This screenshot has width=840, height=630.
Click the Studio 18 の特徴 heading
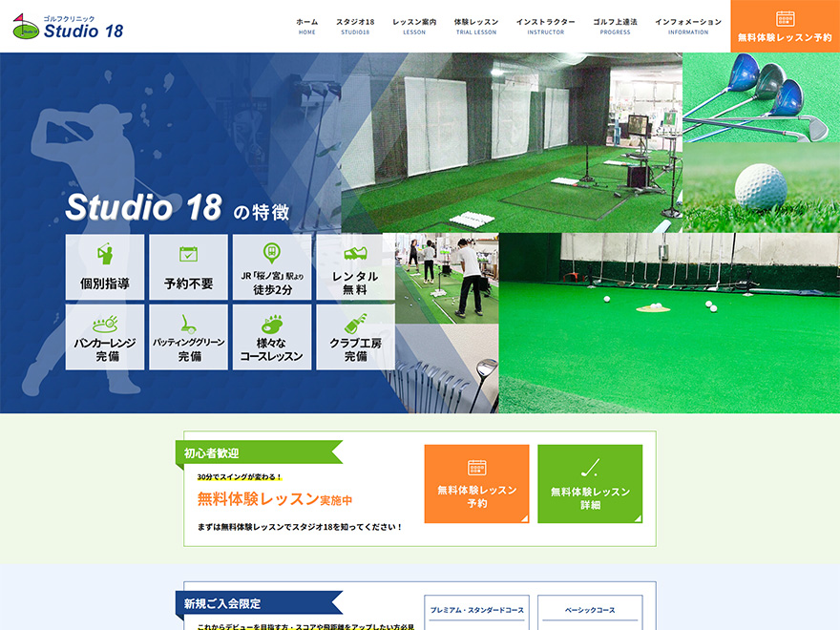[178, 208]
